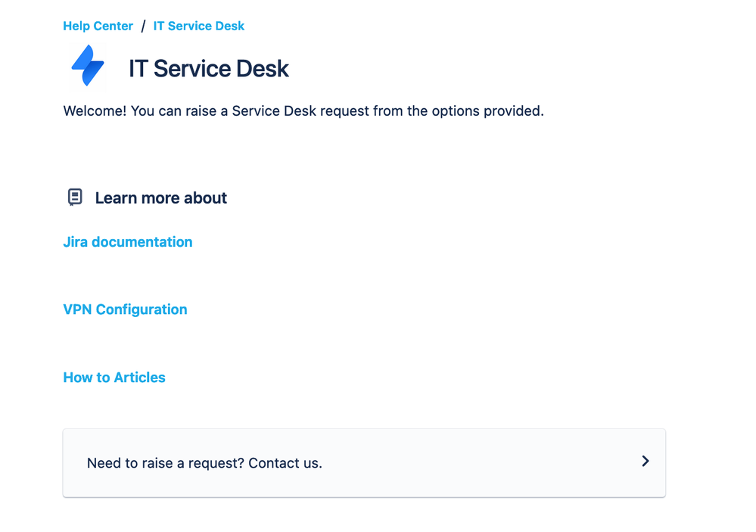Click the 'Need to raise a request?' text

[x=165, y=463]
